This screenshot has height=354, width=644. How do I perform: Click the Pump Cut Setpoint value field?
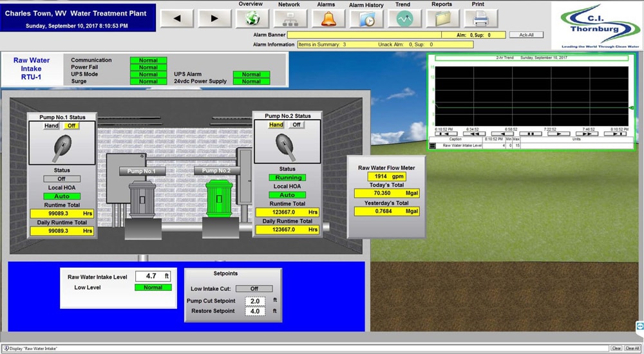pyautogui.click(x=254, y=301)
